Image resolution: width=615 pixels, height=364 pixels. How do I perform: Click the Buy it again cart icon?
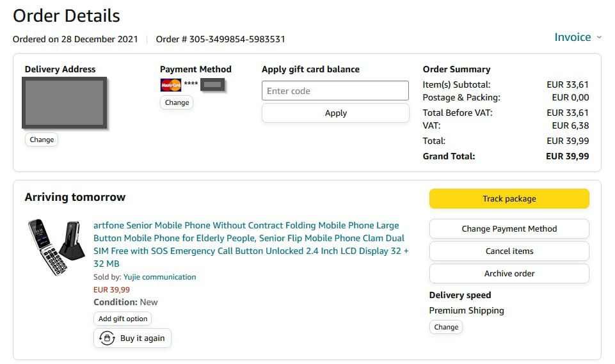point(107,338)
